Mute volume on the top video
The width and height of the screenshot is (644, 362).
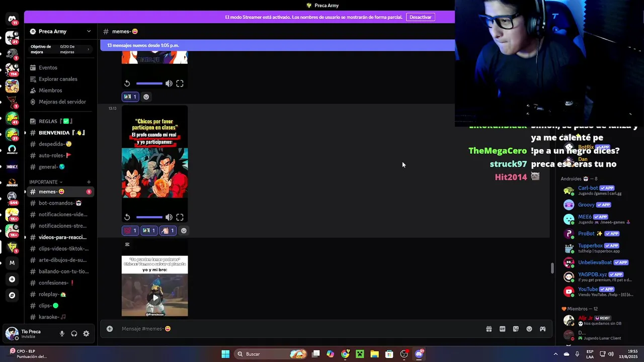169,83
